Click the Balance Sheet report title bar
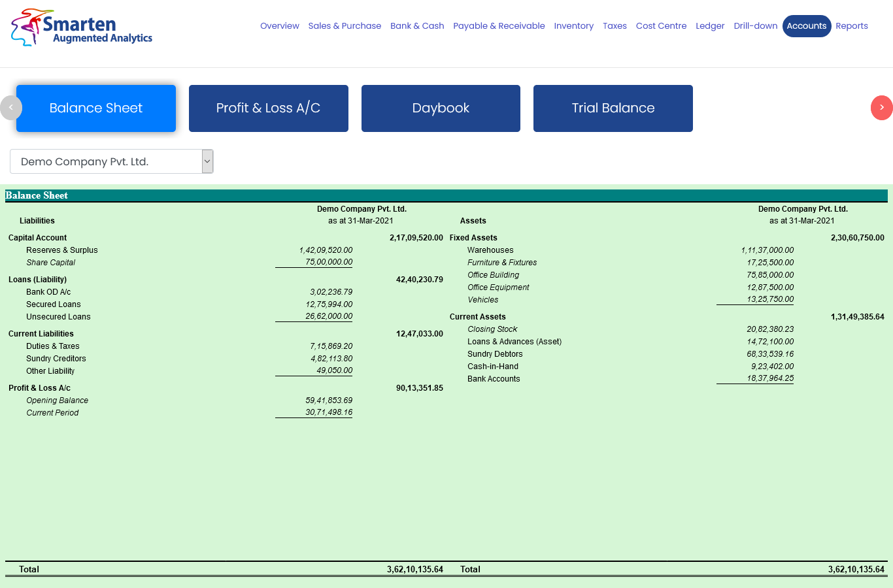 (x=446, y=195)
